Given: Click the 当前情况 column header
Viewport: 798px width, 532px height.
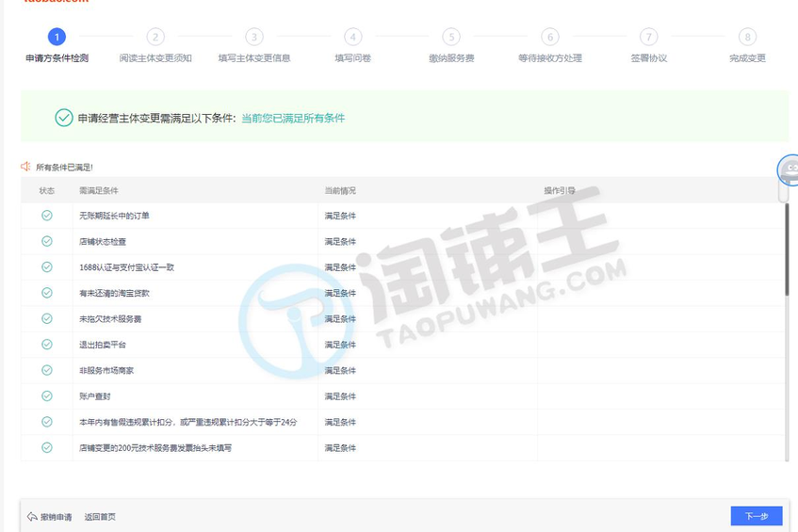Looking at the screenshot, I should click(x=340, y=191).
